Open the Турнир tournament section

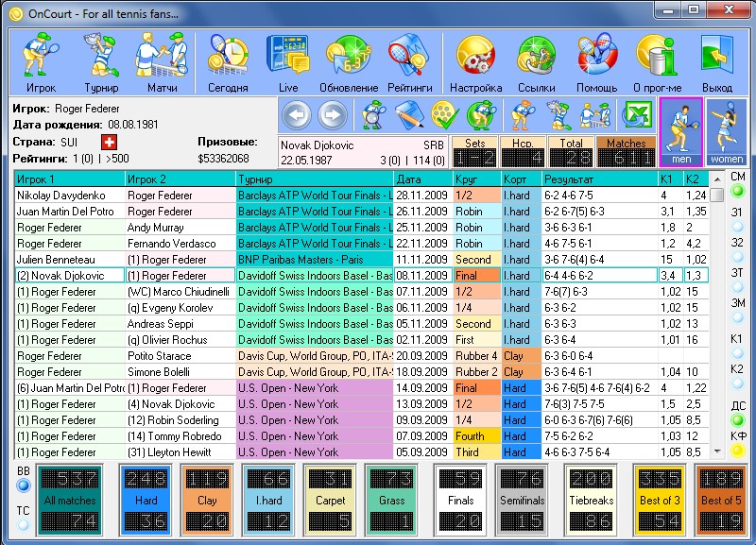click(101, 62)
